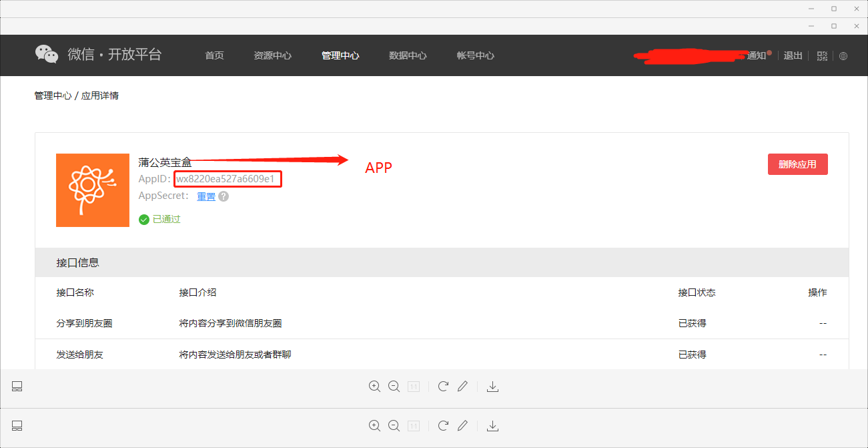The image size is (868, 448).
Task: Minimize the front image viewer window
Action: tap(813, 26)
